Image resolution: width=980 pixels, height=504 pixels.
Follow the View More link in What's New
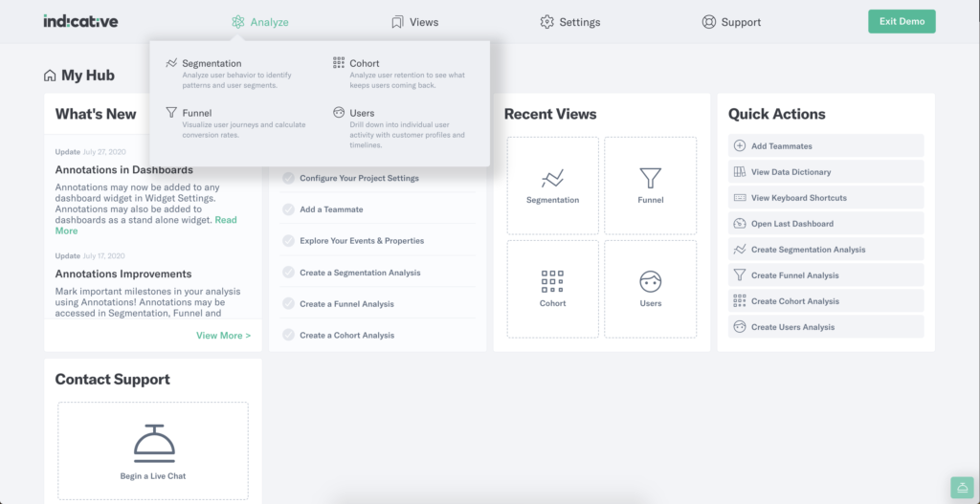pos(223,336)
